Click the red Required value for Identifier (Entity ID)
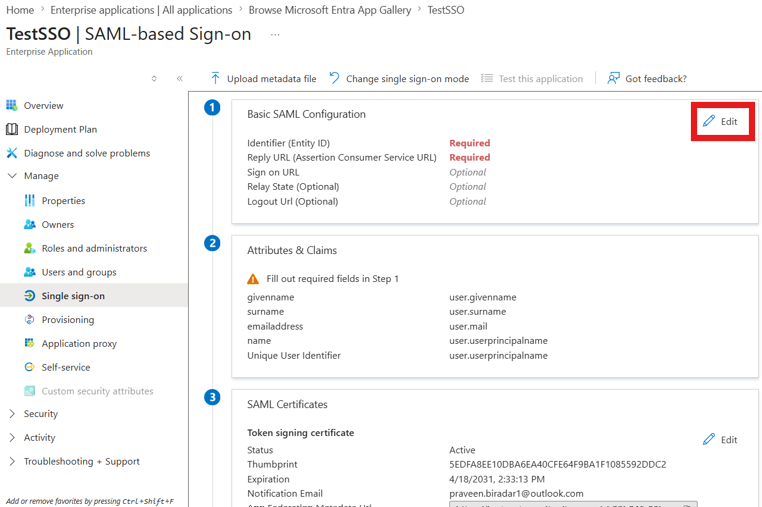 click(x=469, y=143)
